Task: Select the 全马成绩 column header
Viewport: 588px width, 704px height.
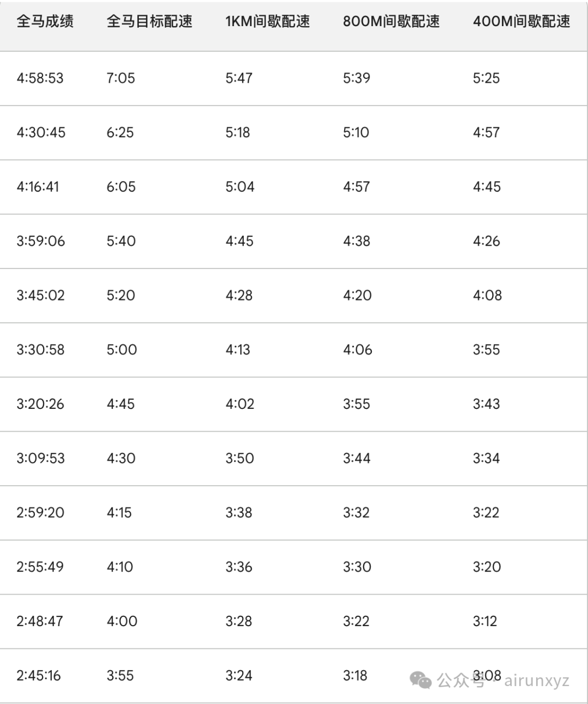Action: (x=45, y=22)
